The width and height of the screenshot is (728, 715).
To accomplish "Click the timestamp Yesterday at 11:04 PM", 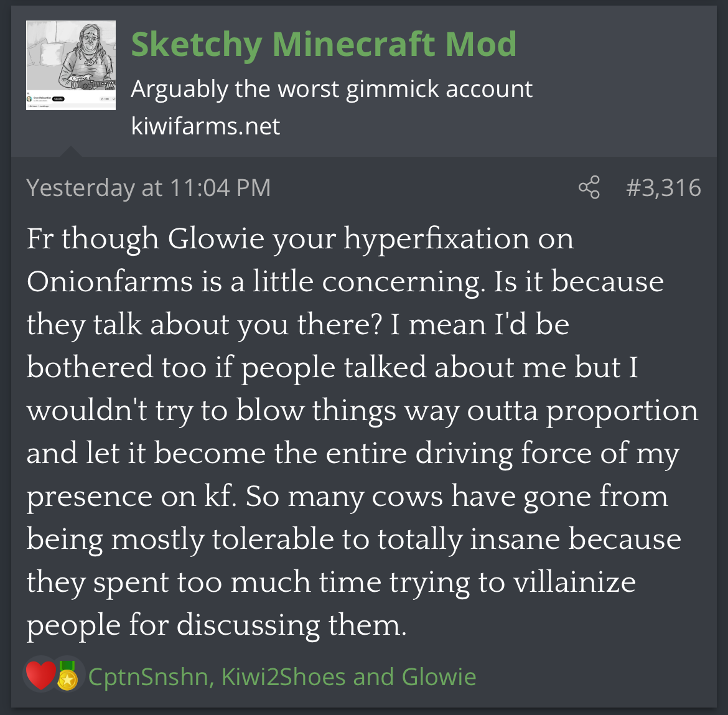I will 149,187.
